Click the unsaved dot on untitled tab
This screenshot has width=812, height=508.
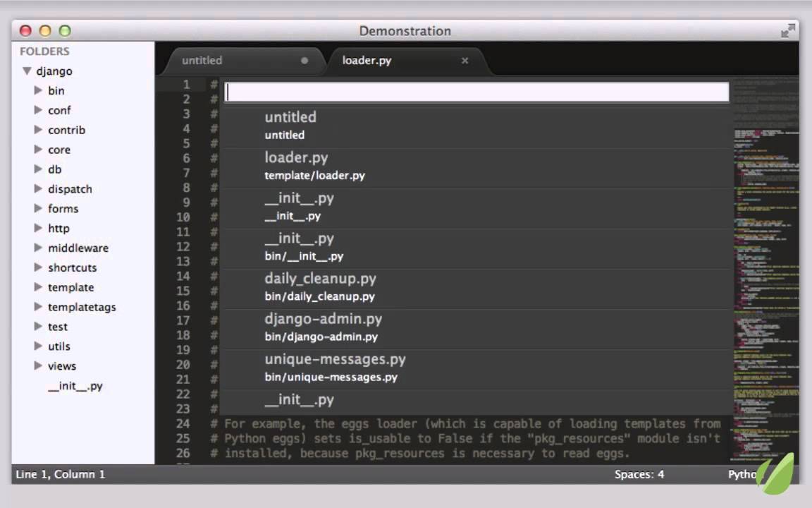pos(304,61)
